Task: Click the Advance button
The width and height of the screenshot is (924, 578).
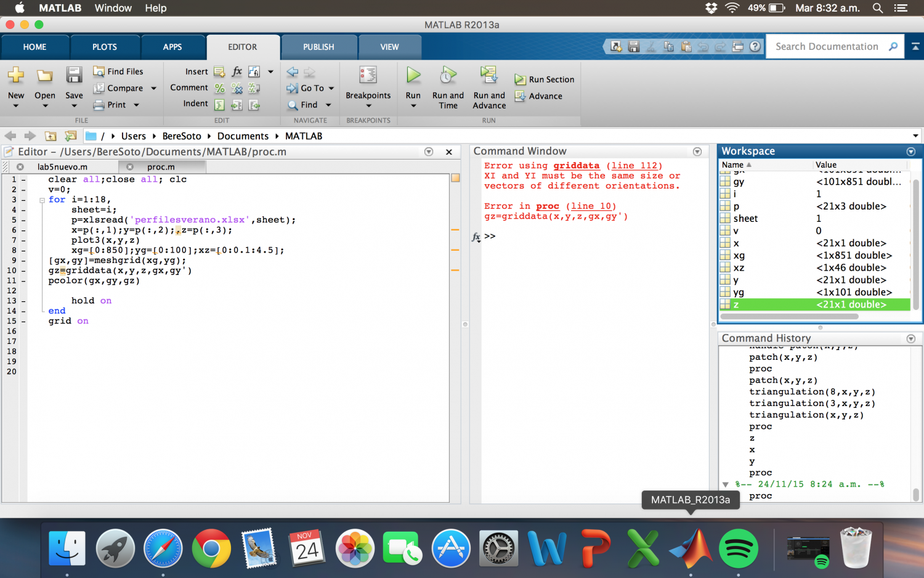Action: coord(538,96)
